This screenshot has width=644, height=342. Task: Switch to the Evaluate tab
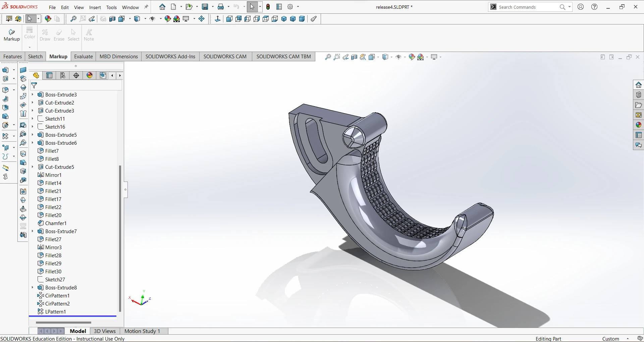pos(83,56)
